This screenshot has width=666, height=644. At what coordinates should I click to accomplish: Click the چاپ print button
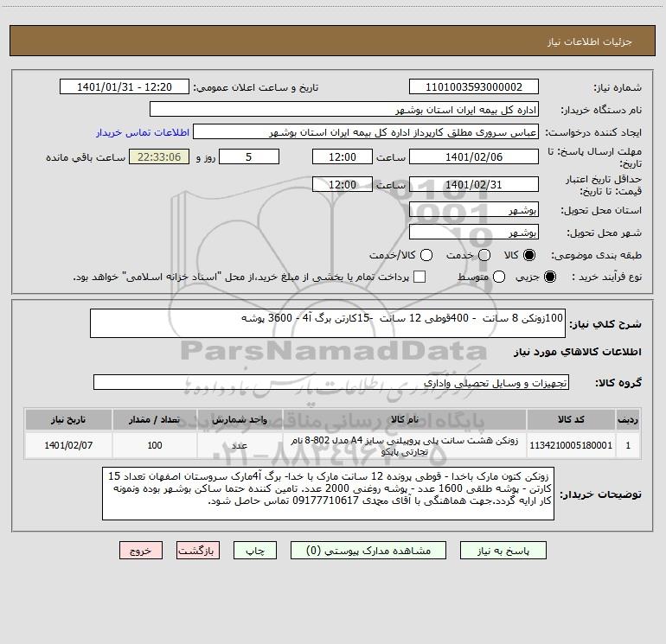point(255,551)
